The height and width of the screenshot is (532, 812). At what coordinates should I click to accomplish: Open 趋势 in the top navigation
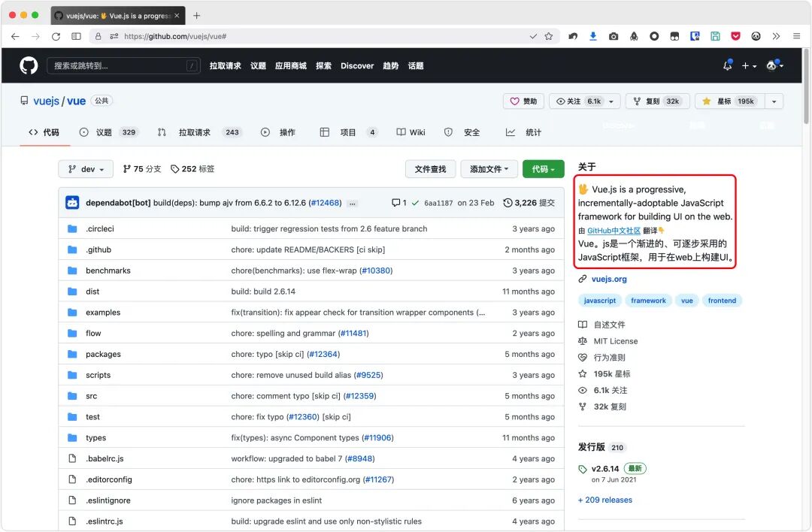[390, 65]
